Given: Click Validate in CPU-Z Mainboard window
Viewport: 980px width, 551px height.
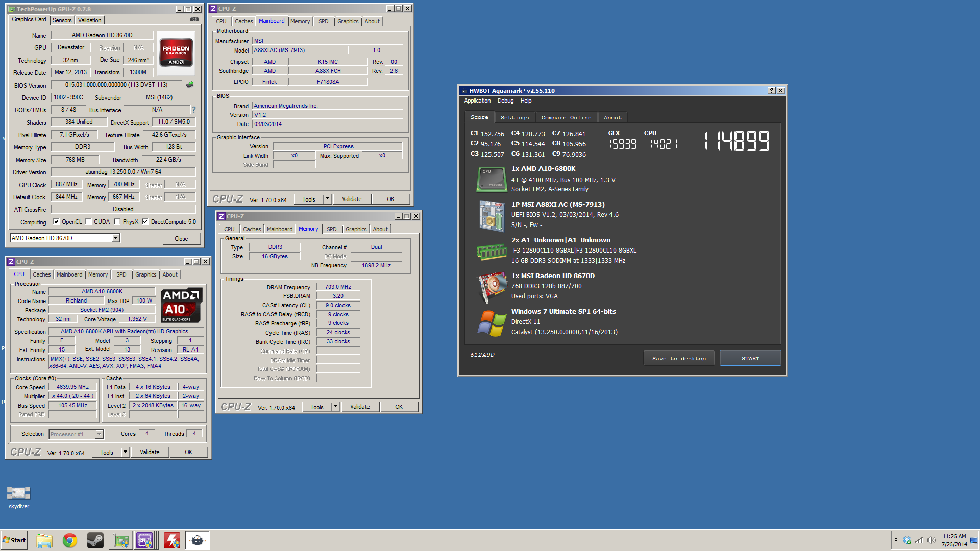Looking at the screenshot, I should pos(352,199).
